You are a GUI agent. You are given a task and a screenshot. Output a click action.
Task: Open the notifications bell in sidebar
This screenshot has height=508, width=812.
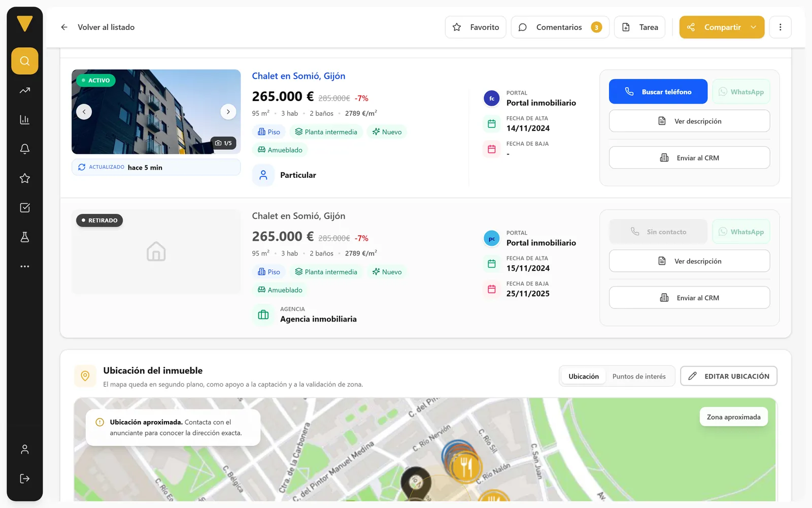pyautogui.click(x=25, y=149)
